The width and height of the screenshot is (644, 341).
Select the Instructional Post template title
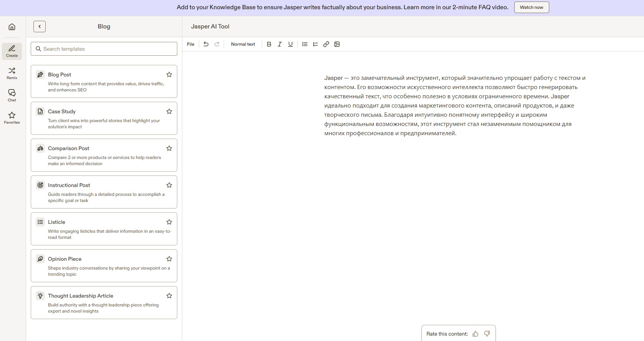pos(69,185)
